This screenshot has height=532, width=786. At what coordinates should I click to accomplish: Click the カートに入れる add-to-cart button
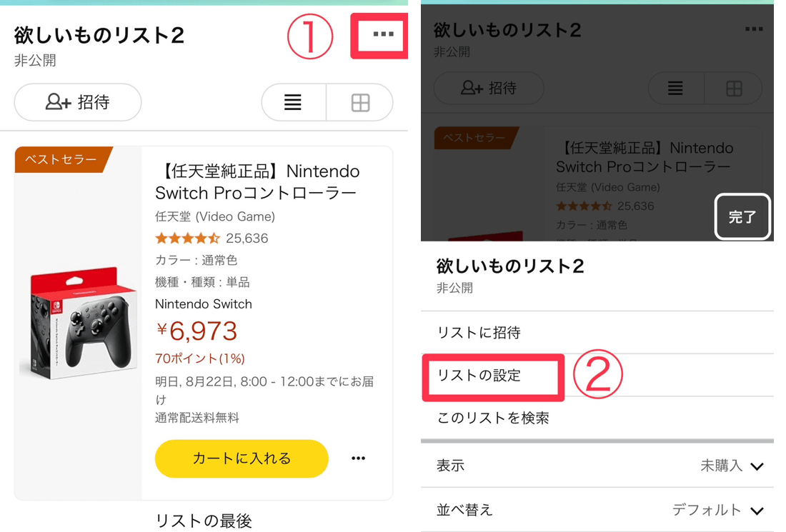(242, 458)
